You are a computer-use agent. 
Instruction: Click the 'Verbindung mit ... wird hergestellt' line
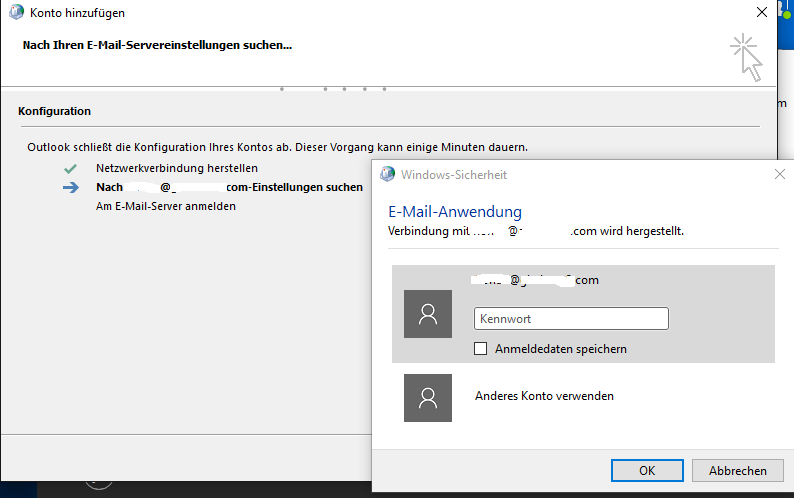tap(536, 231)
